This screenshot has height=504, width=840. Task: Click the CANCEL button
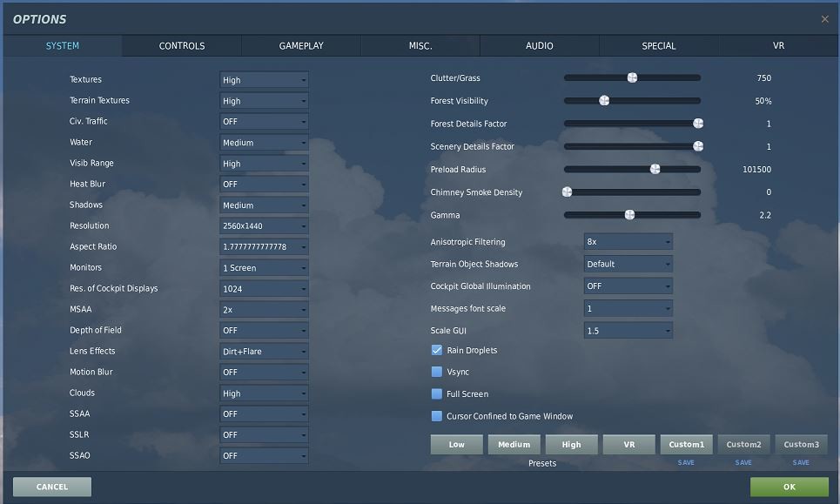pos(52,487)
